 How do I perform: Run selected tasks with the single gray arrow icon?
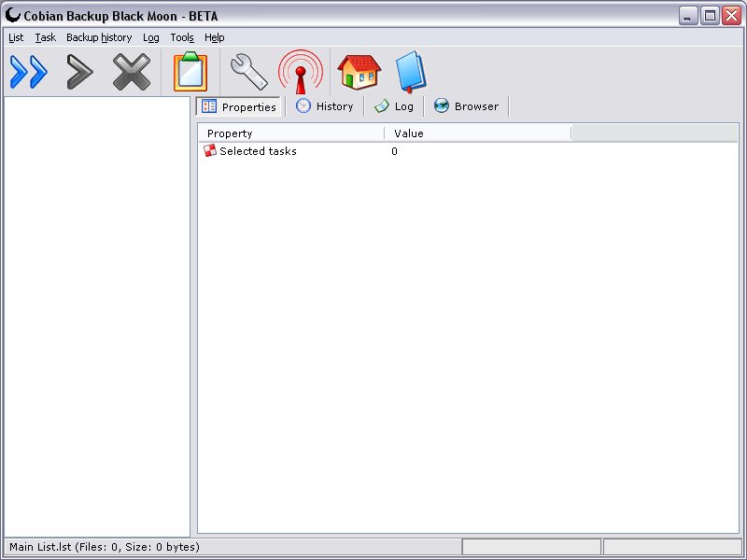click(x=79, y=72)
